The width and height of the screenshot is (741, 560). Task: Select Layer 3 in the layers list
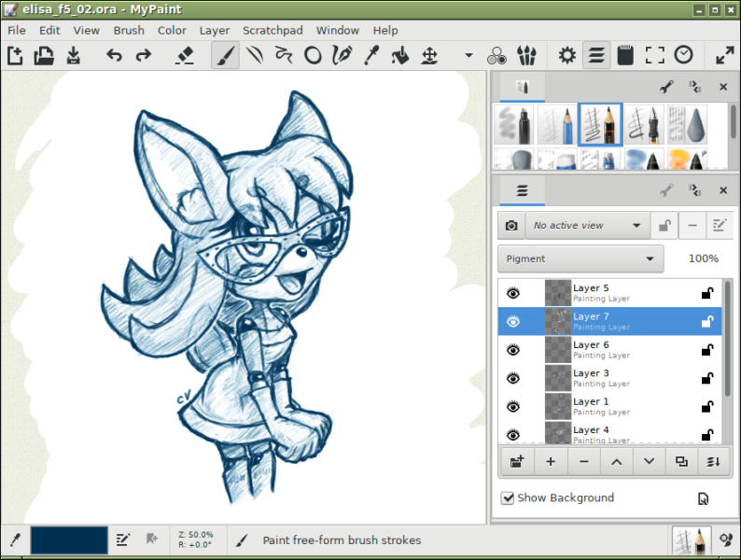(609, 378)
